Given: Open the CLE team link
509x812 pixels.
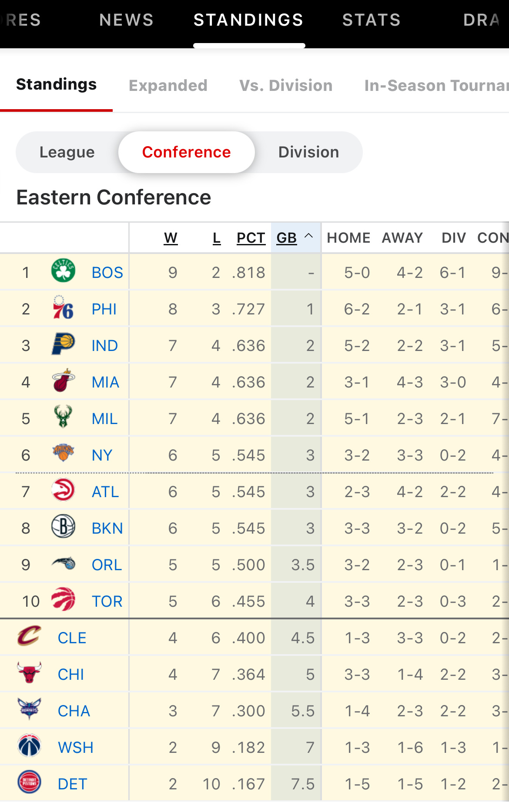Looking at the screenshot, I should click(x=72, y=638).
